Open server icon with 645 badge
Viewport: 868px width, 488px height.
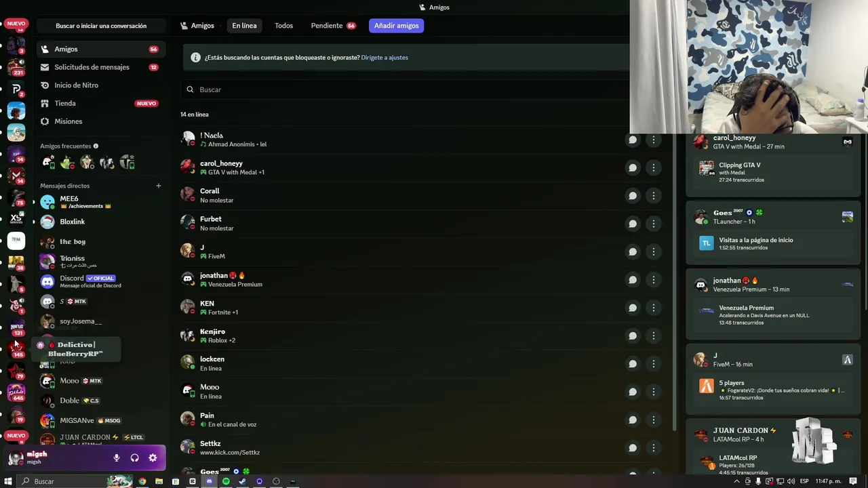pos(16,392)
